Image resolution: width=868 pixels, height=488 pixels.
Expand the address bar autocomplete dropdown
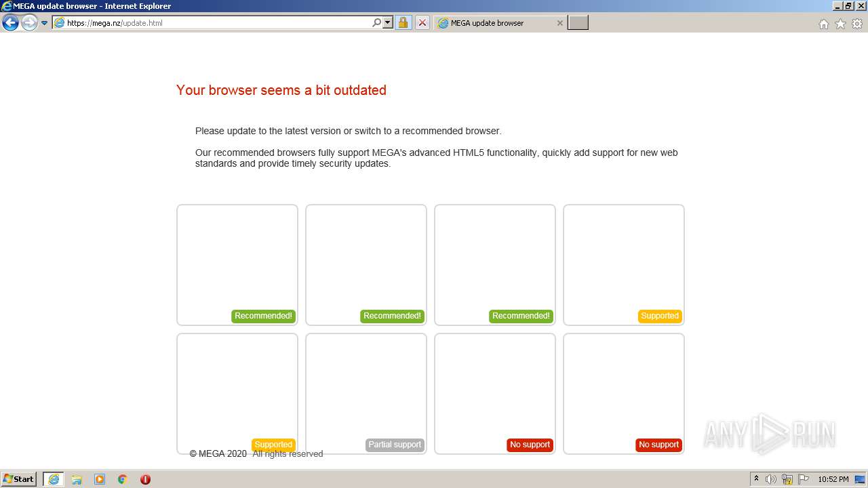(x=388, y=23)
